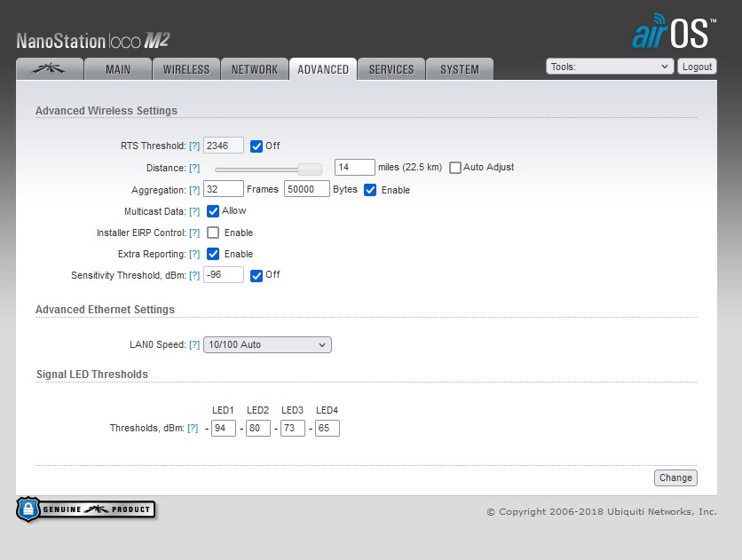Viewport: 742px width, 560px height.
Task: Switch to the WIRELESS tab
Action: [186, 69]
